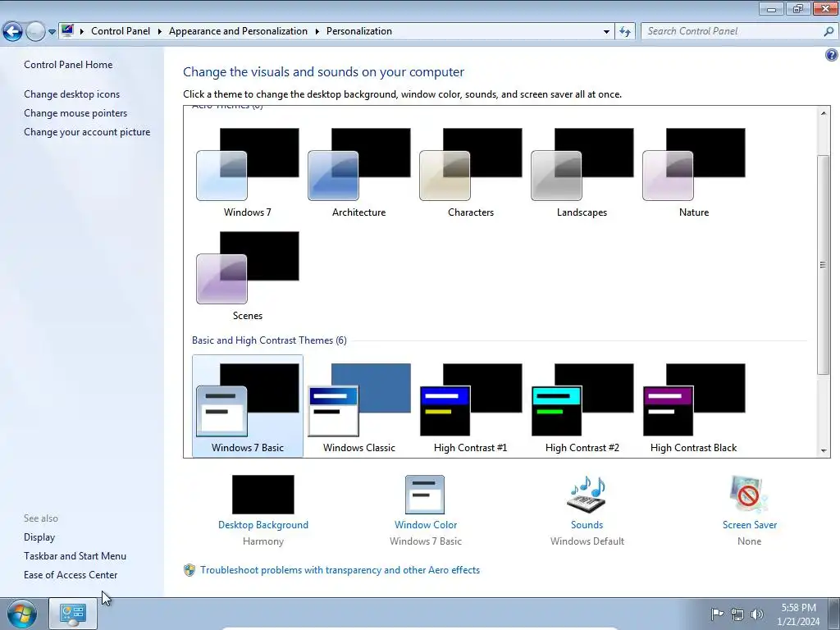840x630 pixels.
Task: Click the volume speaker tray icon
Action: (756, 614)
